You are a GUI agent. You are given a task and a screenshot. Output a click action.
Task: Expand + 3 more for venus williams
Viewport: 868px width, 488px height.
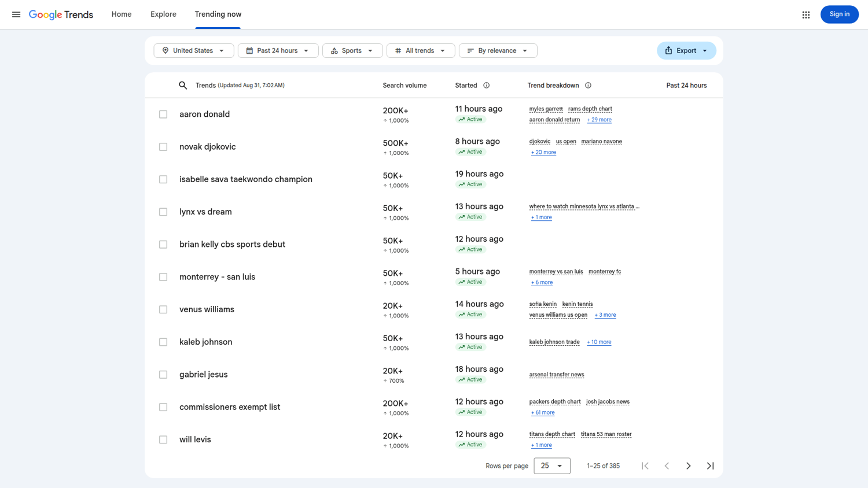click(x=605, y=315)
